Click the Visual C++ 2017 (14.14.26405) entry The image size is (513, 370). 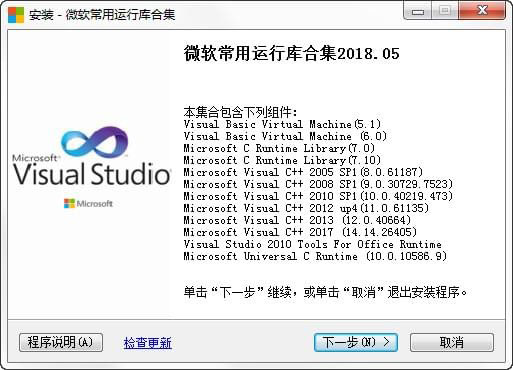(x=300, y=232)
